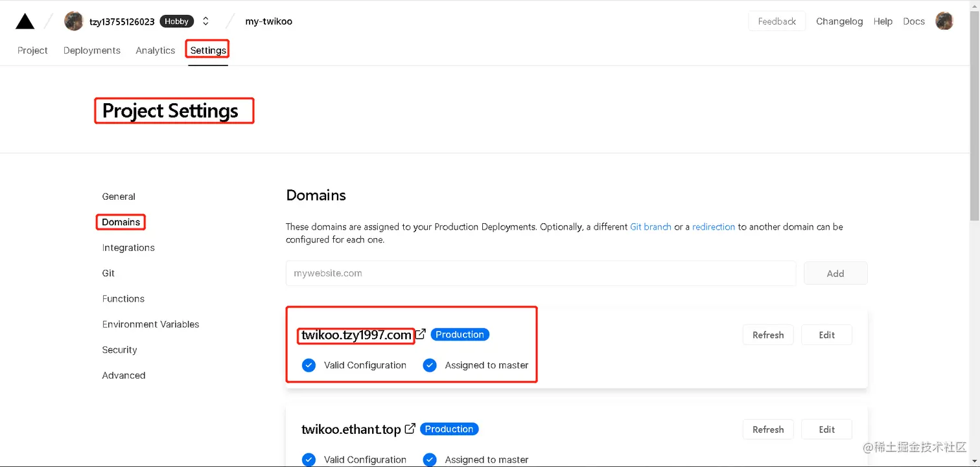Click the Hobby plan badge
Image resolution: width=980 pixels, height=467 pixels.
(176, 21)
